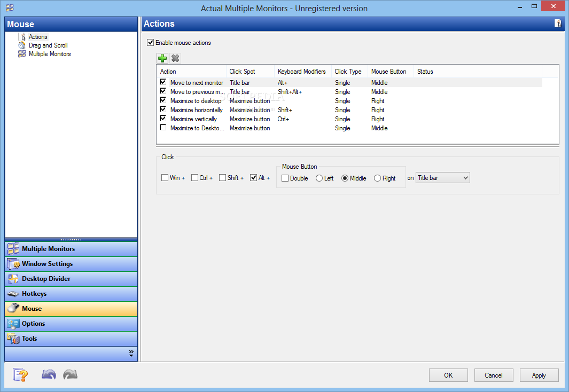This screenshot has height=392, width=569.
Task: Click the Drag and Scroll clock icon
Action: tap(22, 45)
